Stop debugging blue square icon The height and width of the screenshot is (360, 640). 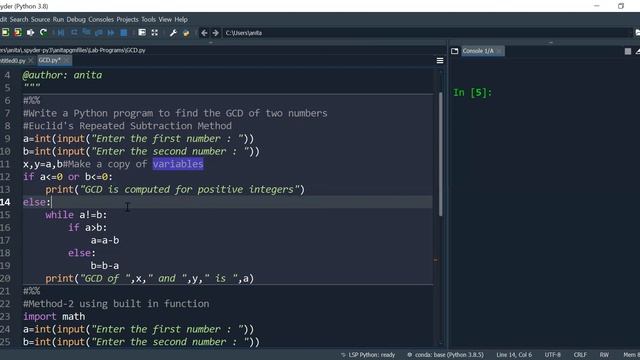pos(123,33)
